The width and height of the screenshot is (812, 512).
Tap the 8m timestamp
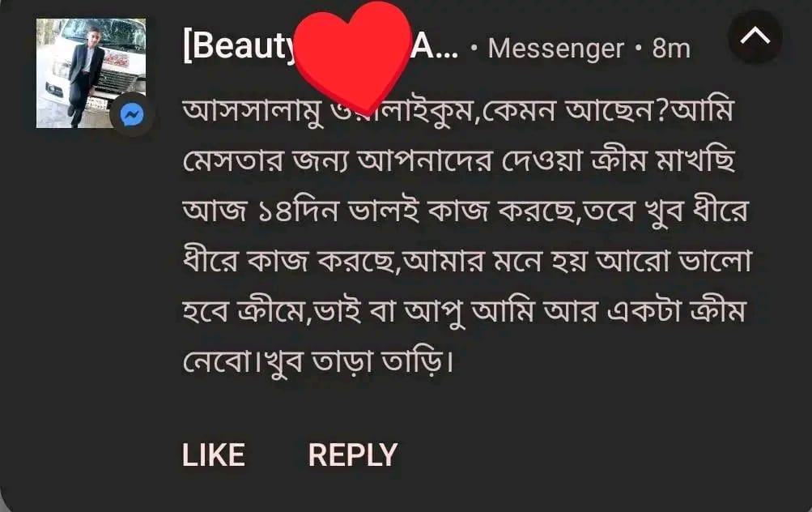(671, 48)
